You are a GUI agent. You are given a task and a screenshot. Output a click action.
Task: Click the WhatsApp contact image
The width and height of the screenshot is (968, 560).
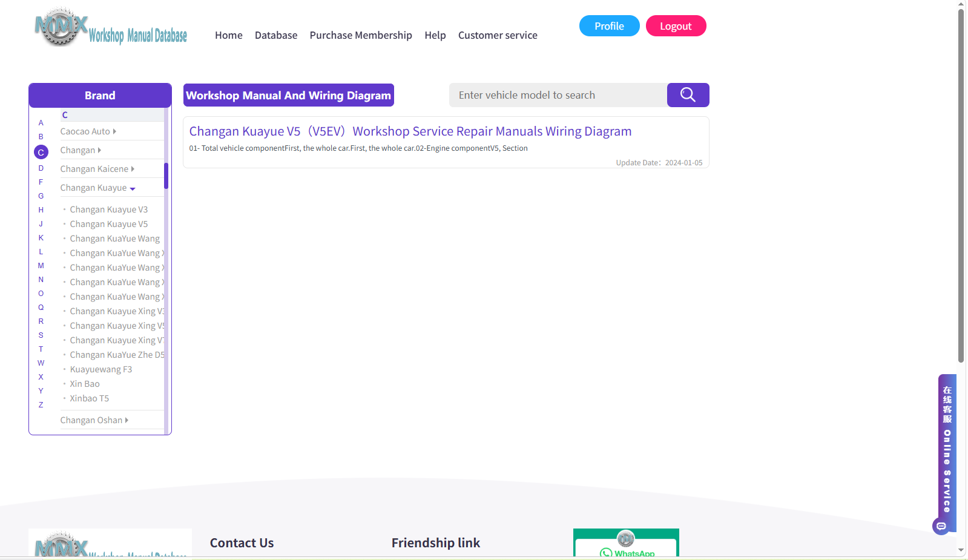(x=626, y=542)
